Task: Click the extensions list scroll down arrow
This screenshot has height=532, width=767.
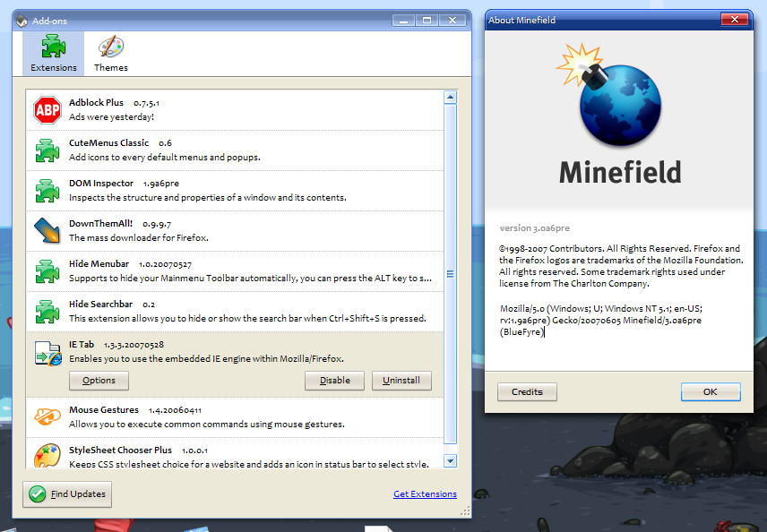Action: tap(451, 460)
